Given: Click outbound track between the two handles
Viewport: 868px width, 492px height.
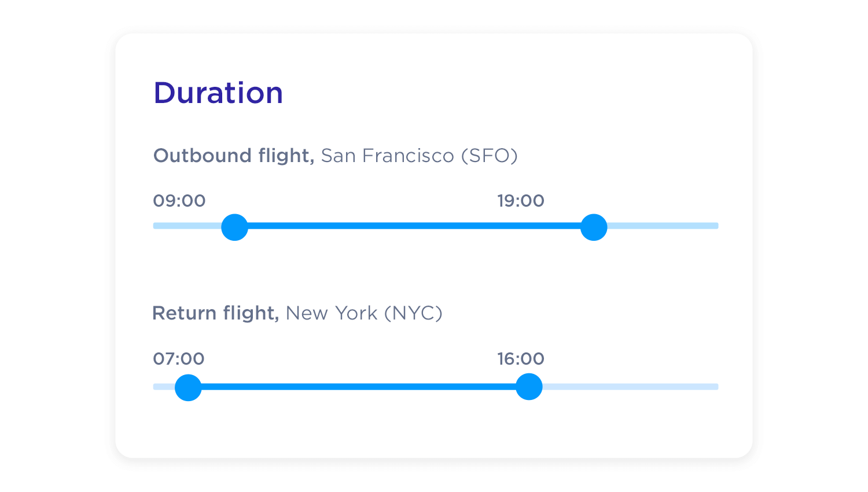Looking at the screenshot, I should point(414,226).
